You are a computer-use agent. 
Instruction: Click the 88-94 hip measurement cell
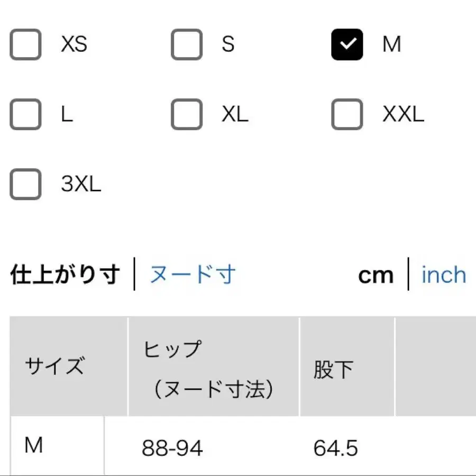tap(172, 448)
